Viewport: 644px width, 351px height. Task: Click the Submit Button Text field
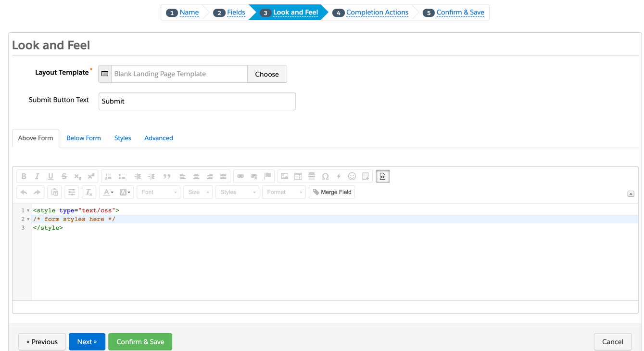197,101
